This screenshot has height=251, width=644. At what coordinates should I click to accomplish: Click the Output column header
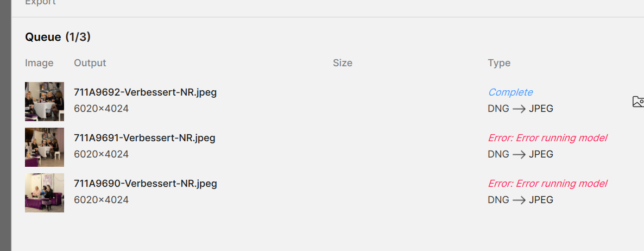click(90, 63)
